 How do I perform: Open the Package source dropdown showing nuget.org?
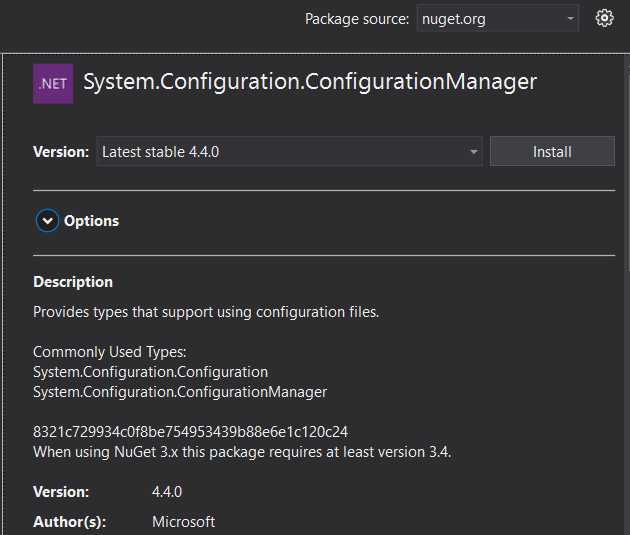(x=498, y=19)
